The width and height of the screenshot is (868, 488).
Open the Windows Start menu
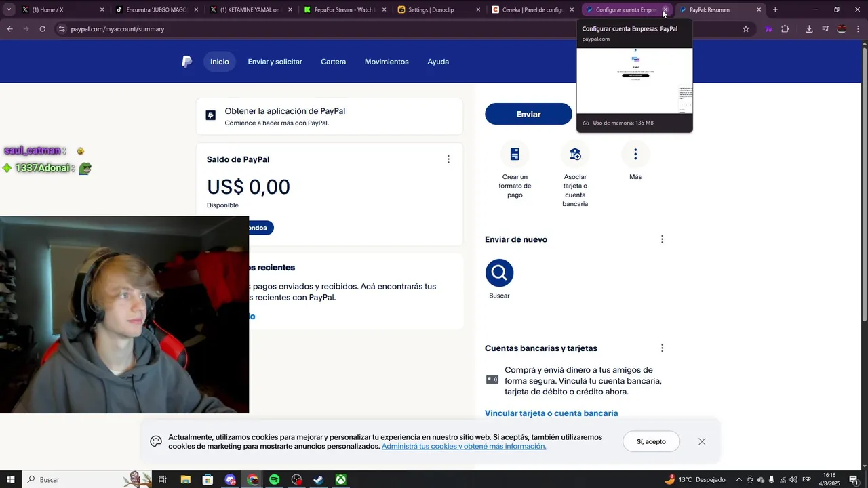[x=10, y=479]
